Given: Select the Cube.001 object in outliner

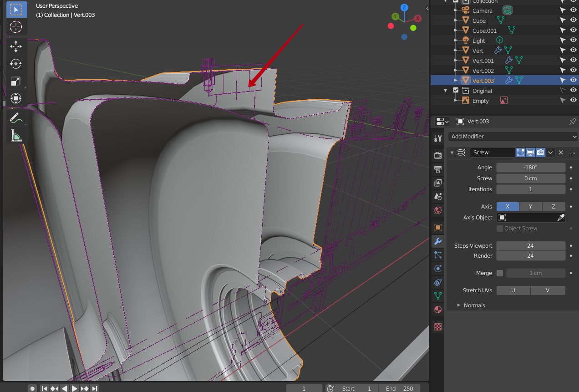Looking at the screenshot, I should [484, 31].
